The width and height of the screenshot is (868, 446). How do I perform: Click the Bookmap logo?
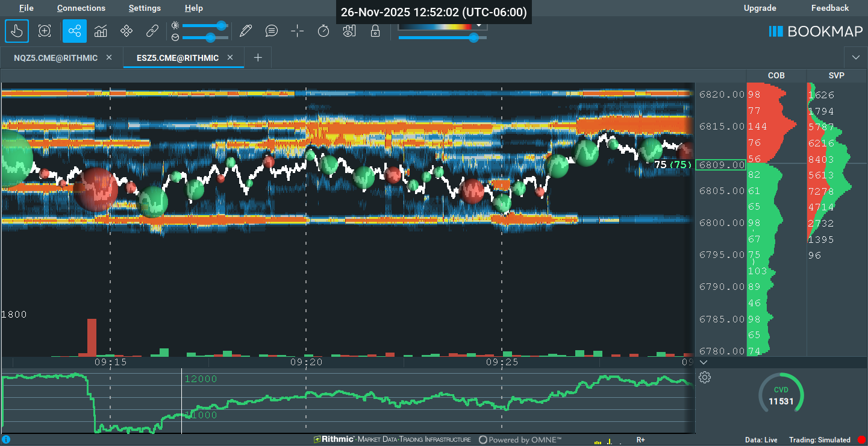click(816, 31)
